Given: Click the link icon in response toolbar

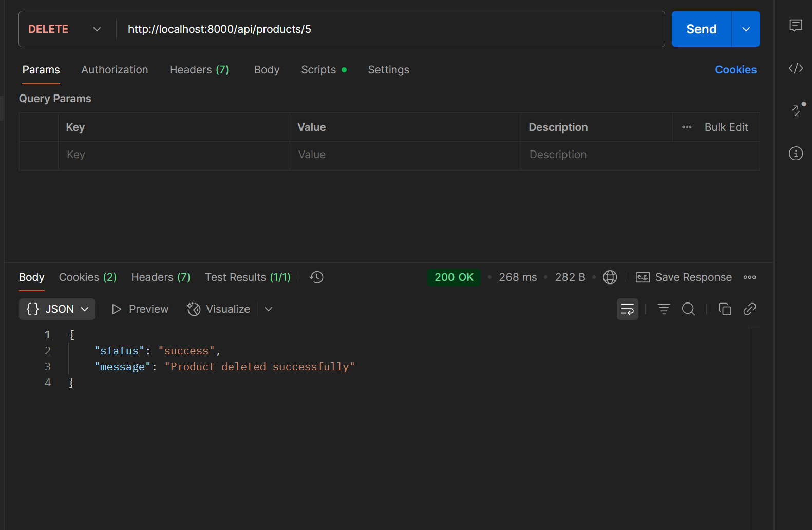Looking at the screenshot, I should pos(749,309).
